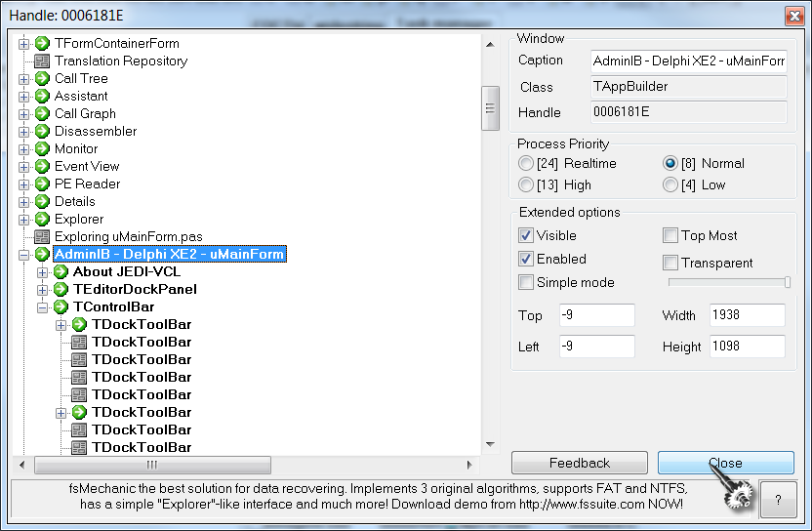Uncheck the Visible checkbox
Image resolution: width=812 pixels, height=531 pixels.
(x=527, y=236)
